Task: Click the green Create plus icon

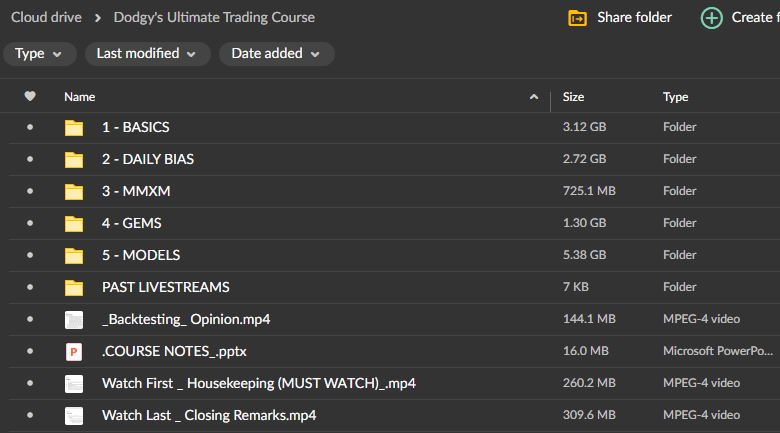Action: 711,18
